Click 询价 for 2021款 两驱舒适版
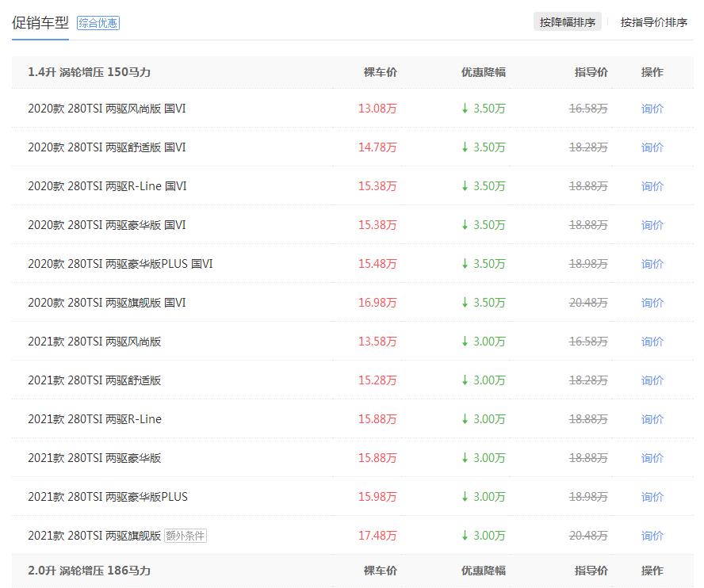 (652, 380)
